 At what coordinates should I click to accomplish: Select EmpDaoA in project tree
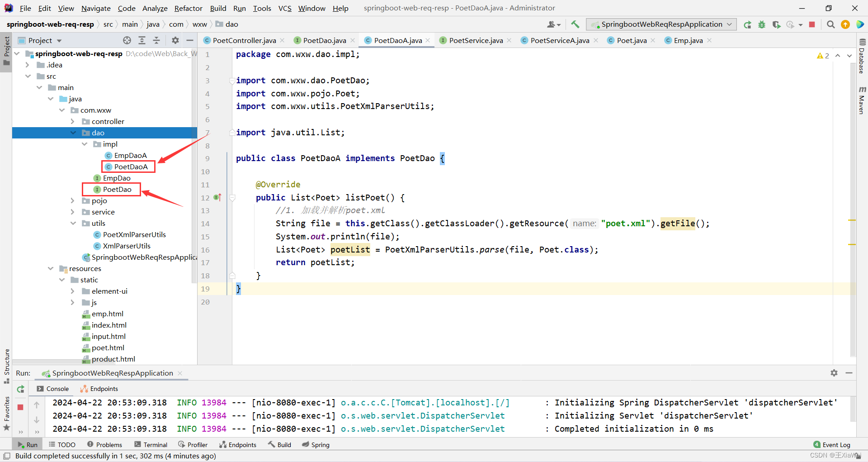(x=130, y=155)
